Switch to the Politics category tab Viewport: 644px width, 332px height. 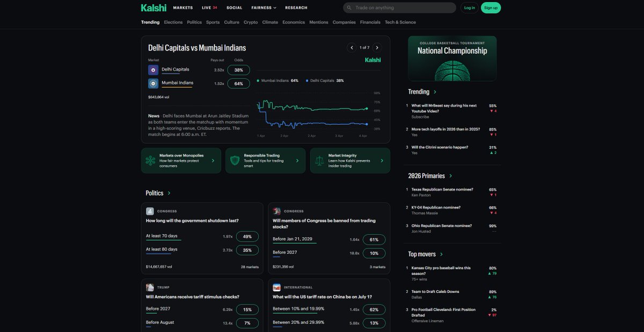tap(194, 22)
